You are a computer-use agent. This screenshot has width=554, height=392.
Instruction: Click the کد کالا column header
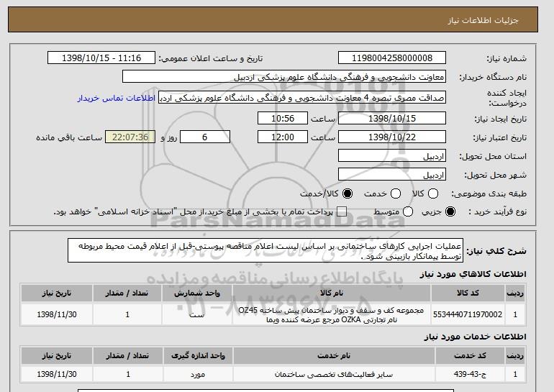pyautogui.click(x=468, y=293)
